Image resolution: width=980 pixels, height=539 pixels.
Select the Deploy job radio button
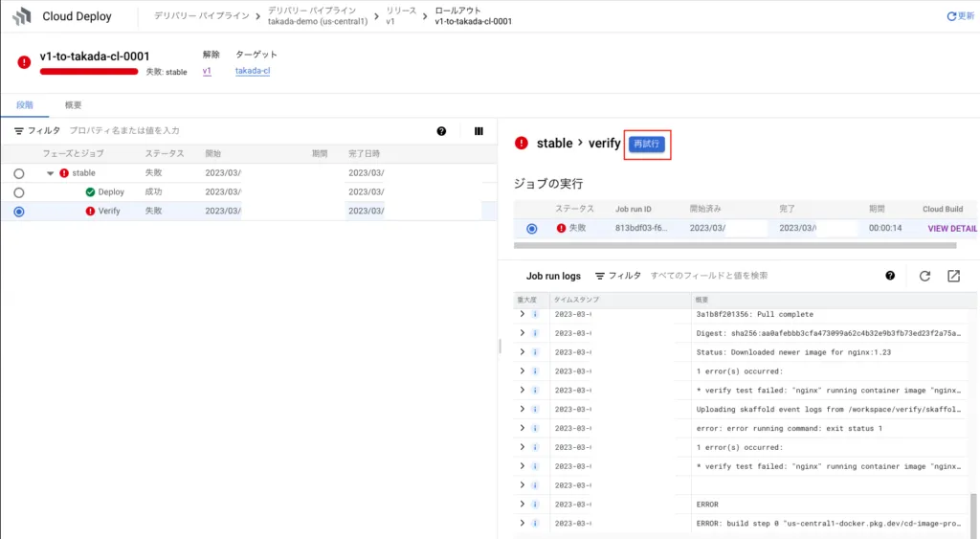coord(19,192)
